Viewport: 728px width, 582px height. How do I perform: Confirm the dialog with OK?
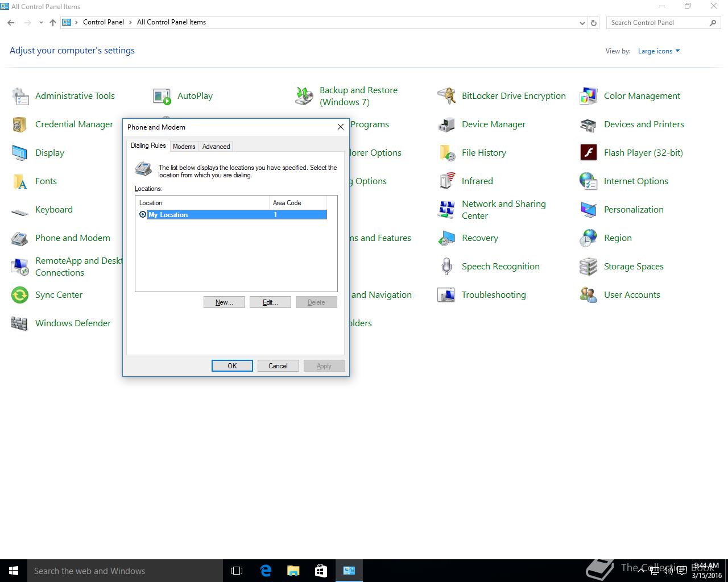[232, 366]
